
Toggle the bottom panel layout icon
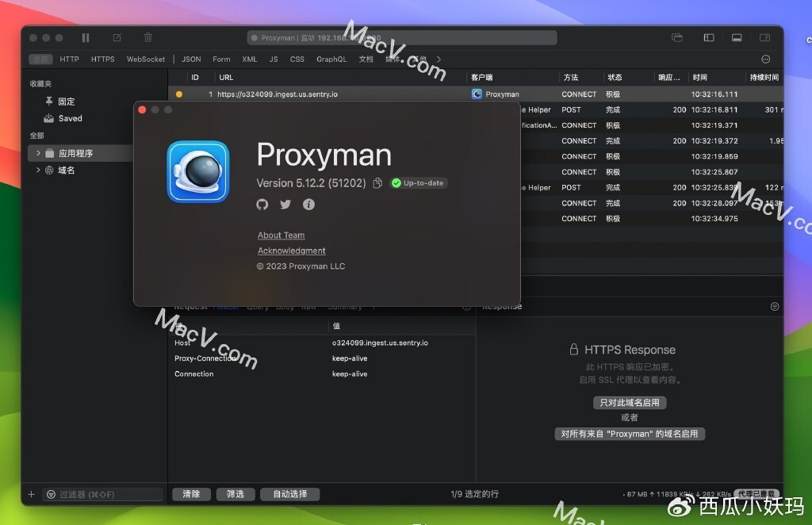click(x=737, y=38)
